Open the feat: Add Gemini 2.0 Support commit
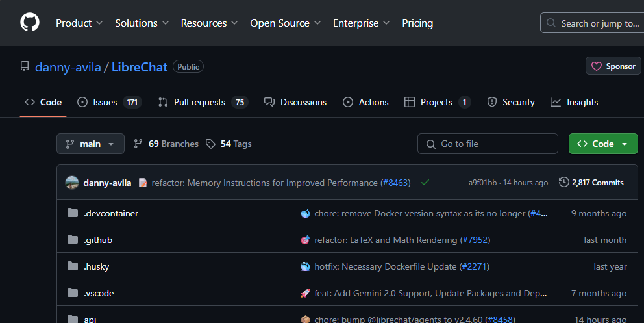644x323 pixels. tap(430, 293)
